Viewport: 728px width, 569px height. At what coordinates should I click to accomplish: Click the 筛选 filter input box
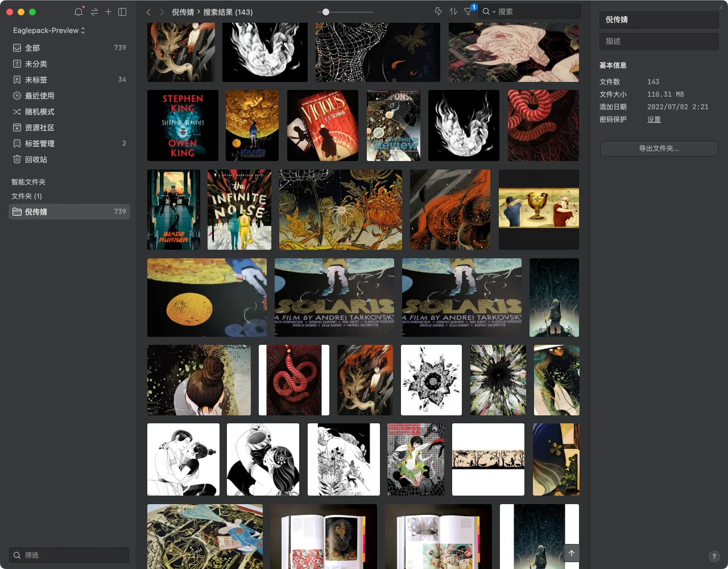coord(69,555)
